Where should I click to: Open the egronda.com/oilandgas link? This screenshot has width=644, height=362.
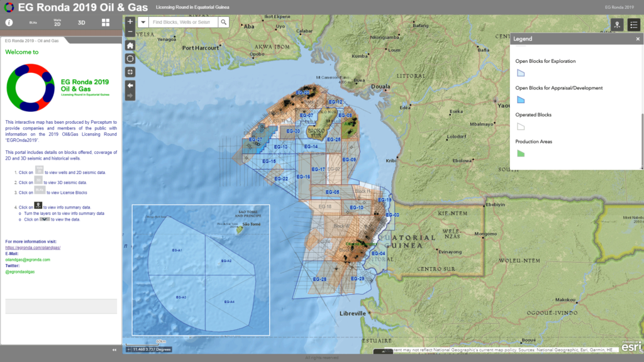pos(33,248)
